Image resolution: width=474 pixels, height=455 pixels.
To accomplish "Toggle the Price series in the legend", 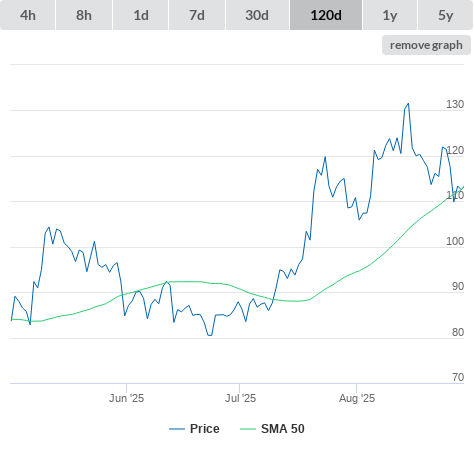I will point(205,429).
